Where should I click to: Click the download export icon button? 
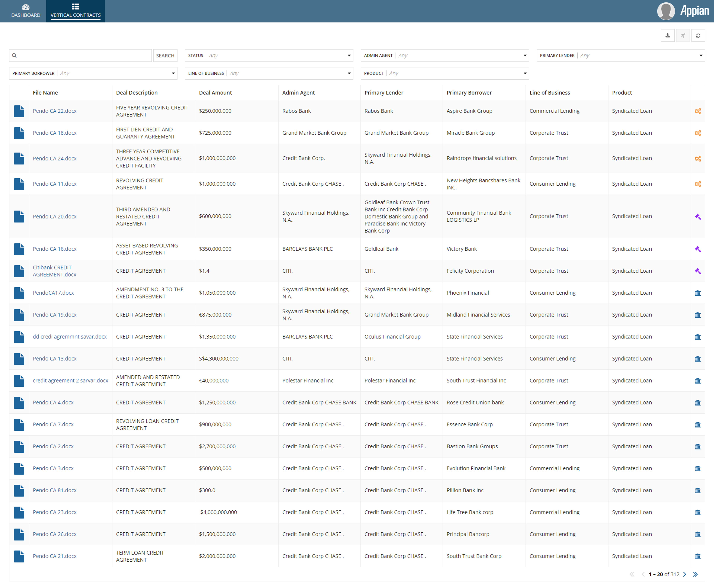pyautogui.click(x=668, y=36)
